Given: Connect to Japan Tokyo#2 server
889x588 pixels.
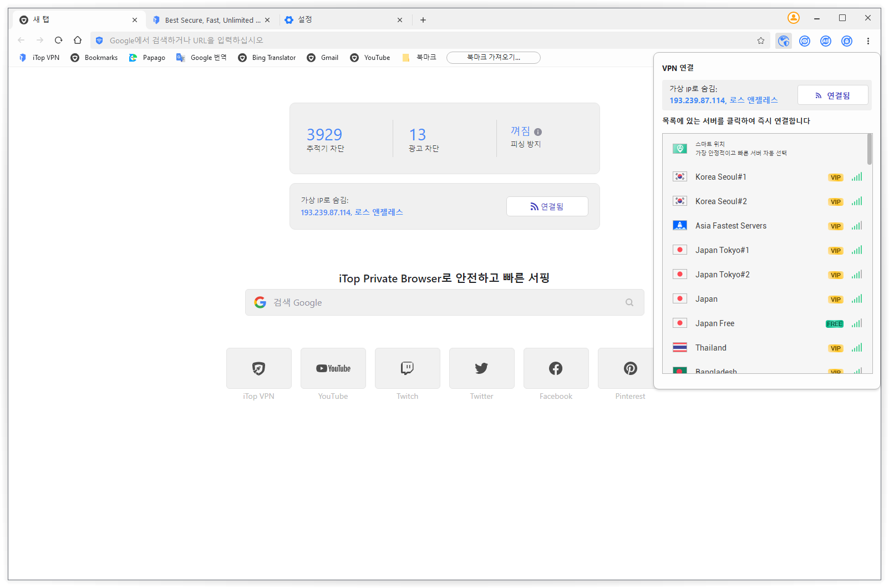Looking at the screenshot, I should pos(765,275).
